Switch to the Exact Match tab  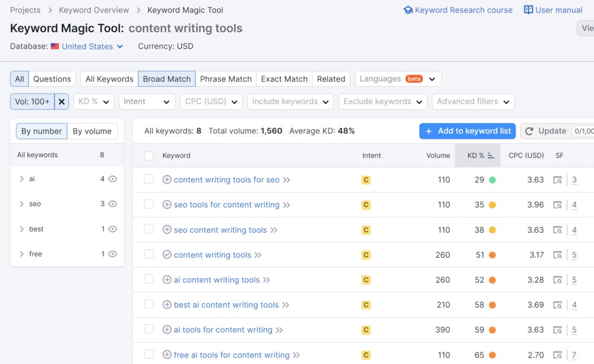pyautogui.click(x=284, y=79)
